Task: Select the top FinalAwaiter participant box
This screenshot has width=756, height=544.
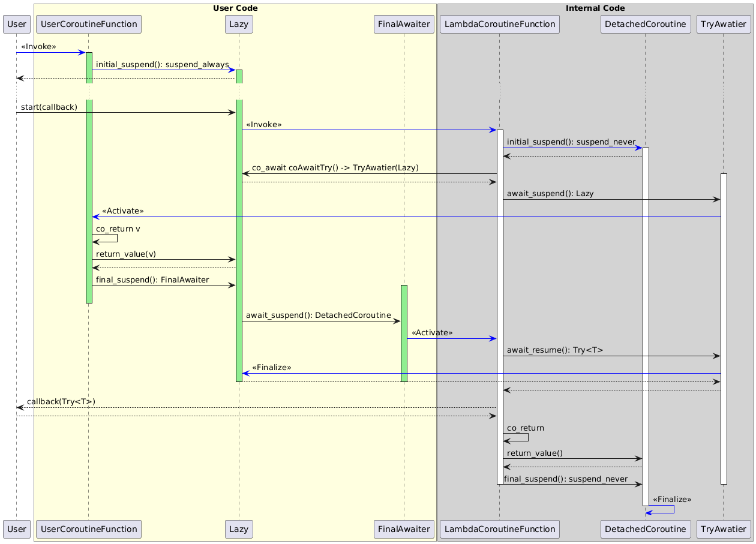Action: pyautogui.click(x=404, y=24)
